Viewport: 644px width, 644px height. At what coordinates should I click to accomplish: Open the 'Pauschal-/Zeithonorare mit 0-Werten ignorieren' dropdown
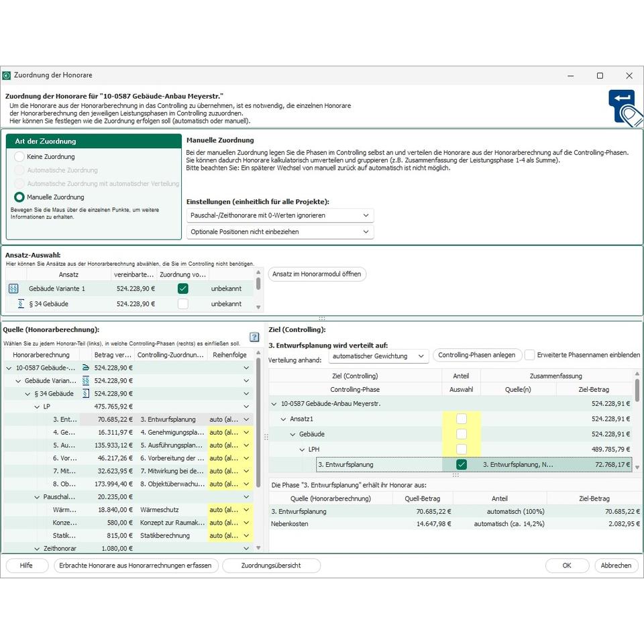tap(280, 215)
